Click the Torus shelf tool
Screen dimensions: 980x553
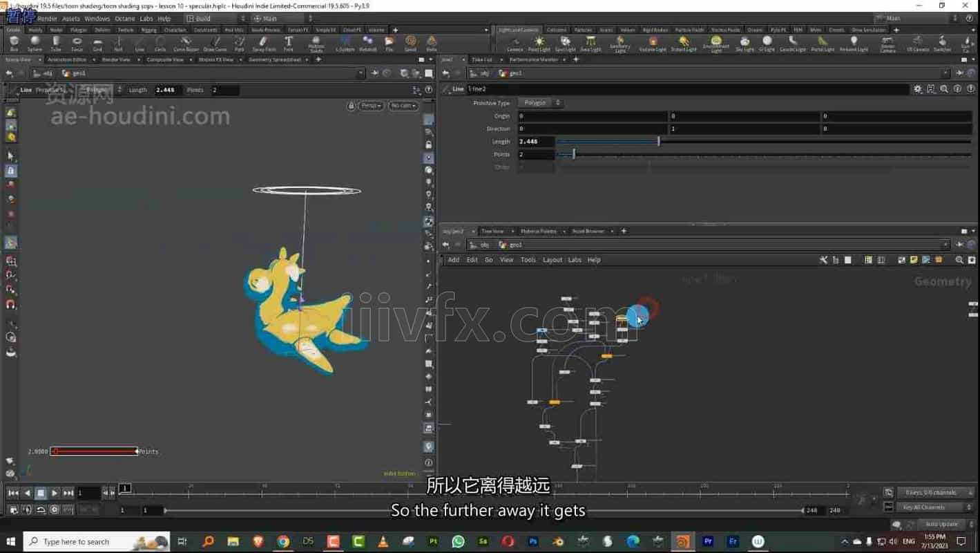77,44
